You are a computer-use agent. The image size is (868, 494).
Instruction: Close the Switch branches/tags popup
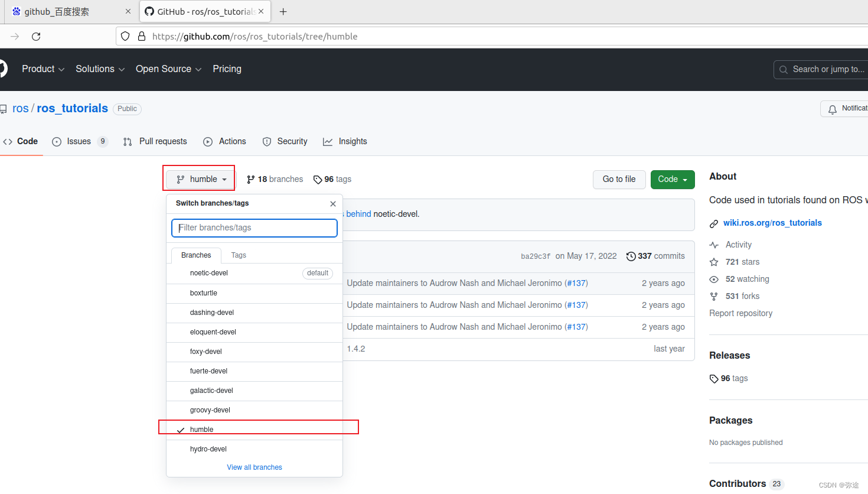(x=333, y=204)
